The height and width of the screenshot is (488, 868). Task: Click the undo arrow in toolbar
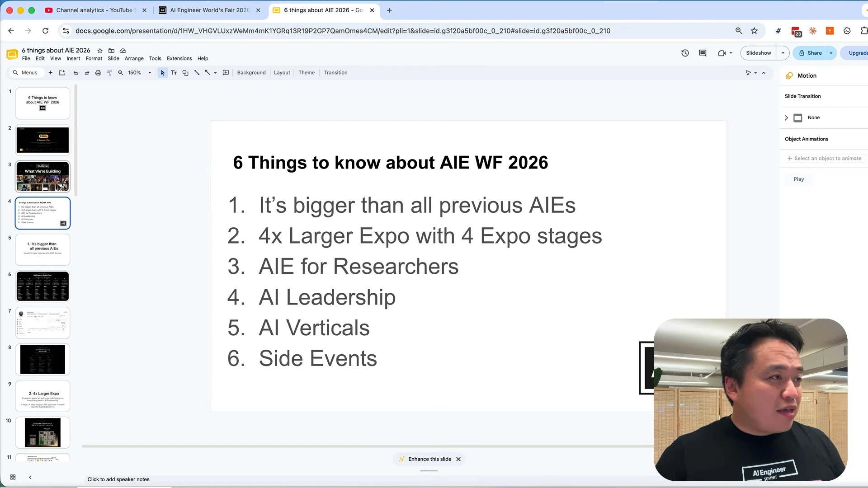tap(75, 73)
